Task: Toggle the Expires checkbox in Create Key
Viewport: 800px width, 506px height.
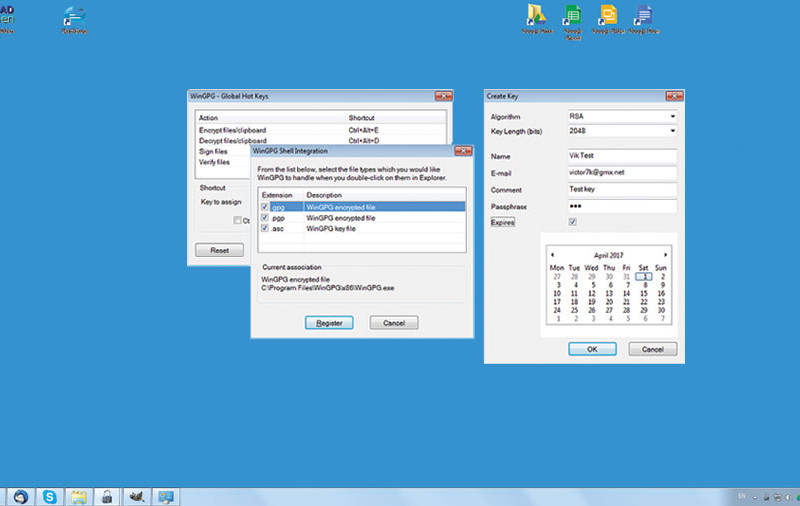Action: tap(572, 222)
